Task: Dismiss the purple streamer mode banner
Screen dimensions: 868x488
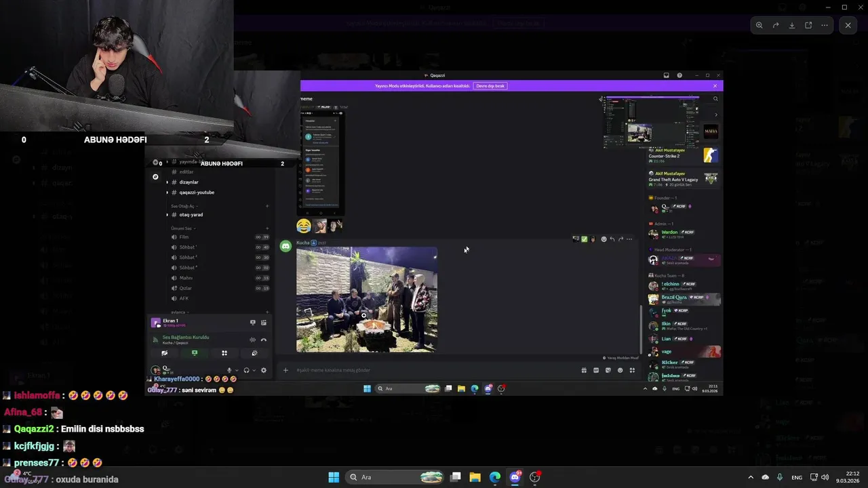Action: click(715, 86)
